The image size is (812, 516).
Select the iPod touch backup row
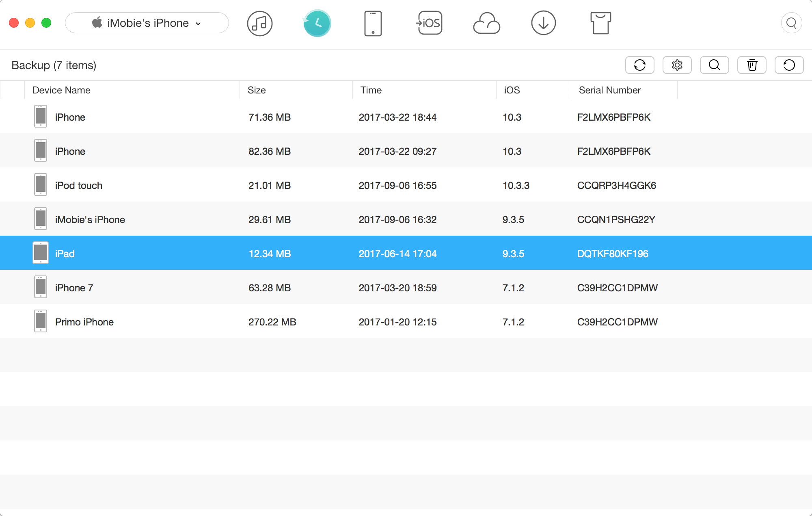pos(406,185)
